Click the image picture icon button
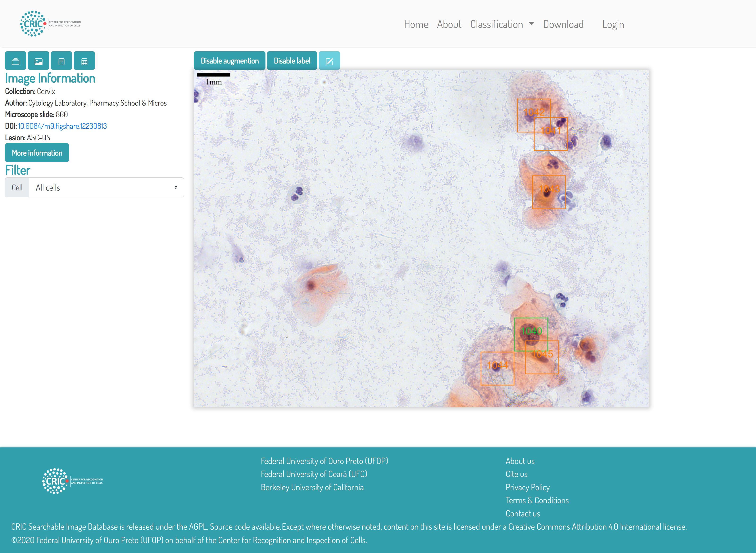 click(x=38, y=61)
